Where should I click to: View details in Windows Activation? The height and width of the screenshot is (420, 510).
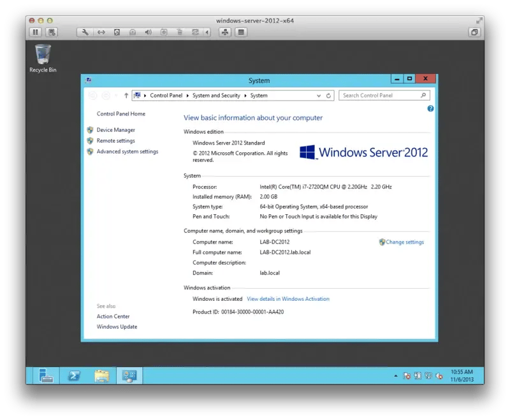point(288,299)
